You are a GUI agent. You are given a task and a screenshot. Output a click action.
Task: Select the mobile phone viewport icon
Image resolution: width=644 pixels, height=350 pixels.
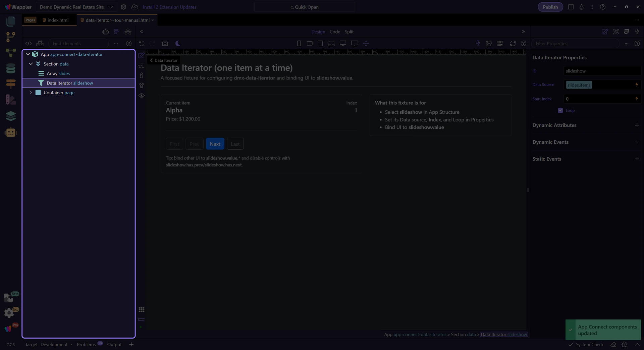pos(299,43)
